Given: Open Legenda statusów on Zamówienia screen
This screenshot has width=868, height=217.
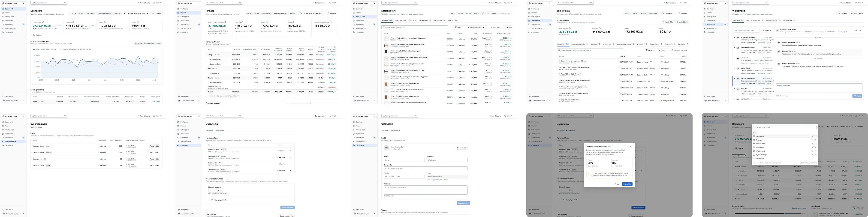Looking at the screenshot, I should [x=679, y=50].
